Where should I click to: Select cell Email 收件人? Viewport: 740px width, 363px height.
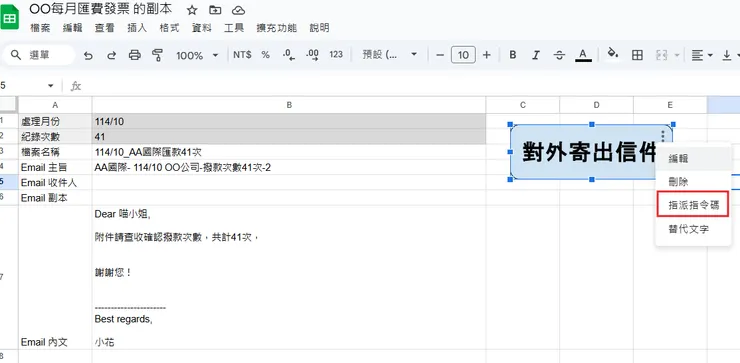[55, 183]
